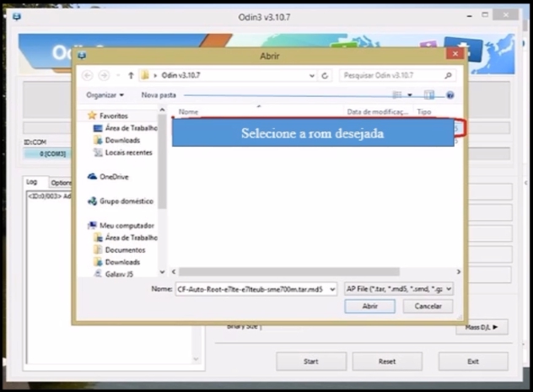Open the file dialog help icon

(450, 95)
